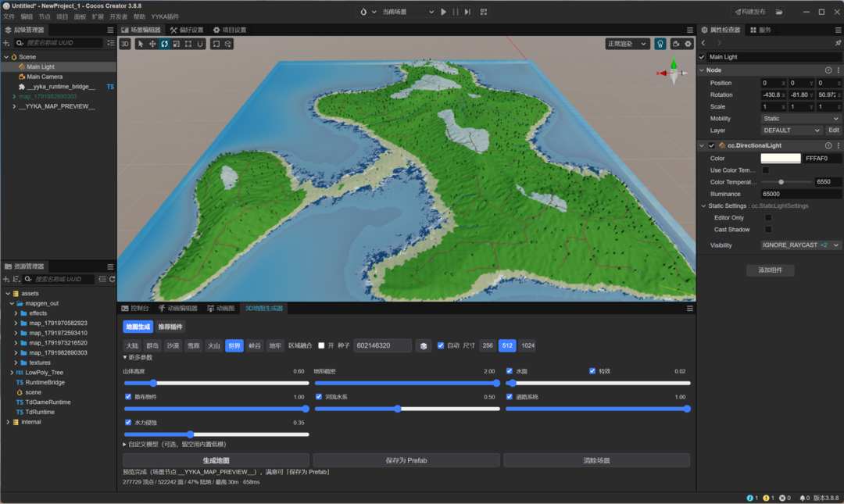Image resolution: width=844 pixels, height=504 pixels.
Task: Toggle the 自动 checkbox near seed
Action: [x=440, y=345]
